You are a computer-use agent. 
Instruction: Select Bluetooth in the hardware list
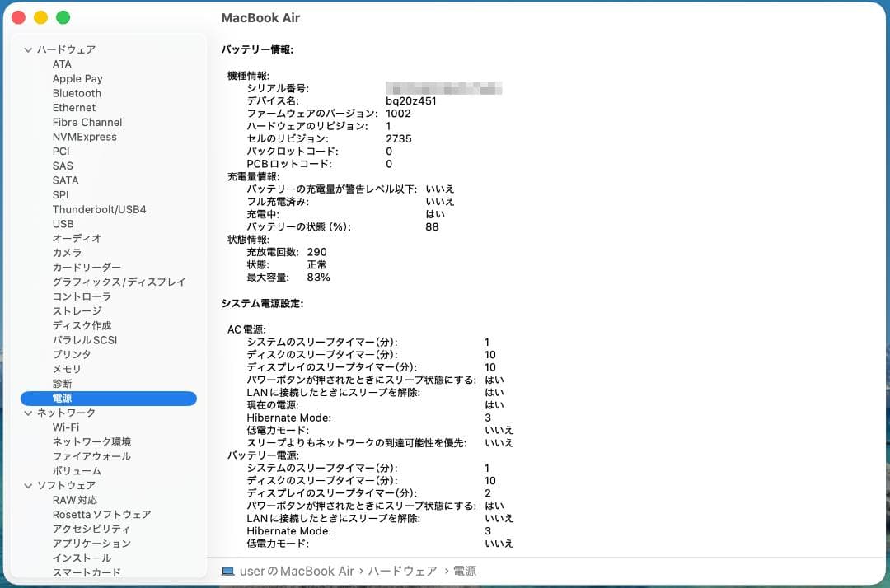[x=77, y=93]
